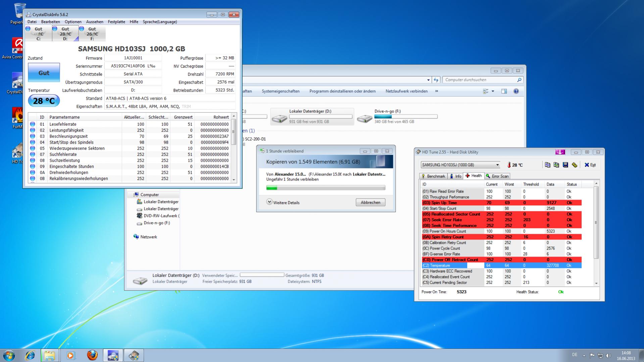
Task: Click status icon for Wiederzugewiesene Sektoren
Action: click(x=33, y=148)
